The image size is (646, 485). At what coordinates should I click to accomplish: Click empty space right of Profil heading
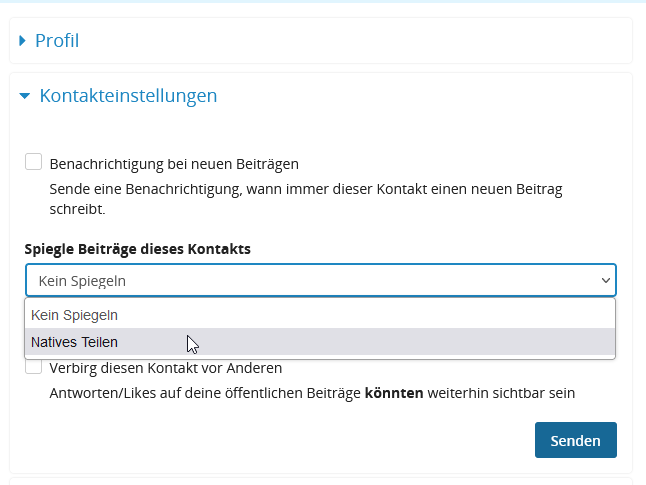350,41
